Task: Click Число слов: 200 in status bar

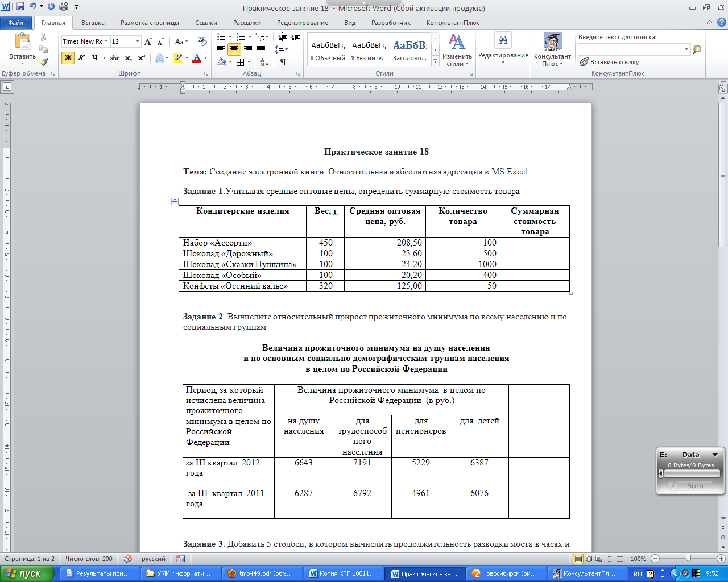Action: (89, 559)
